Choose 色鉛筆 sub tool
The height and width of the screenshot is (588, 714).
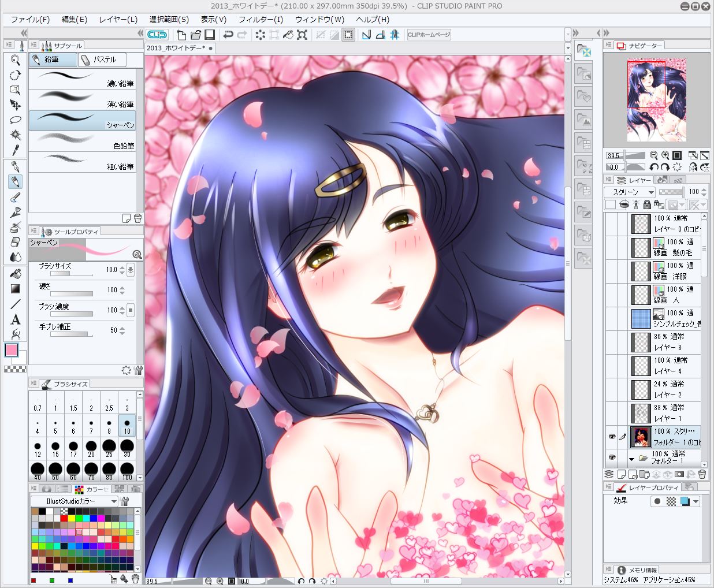[82, 142]
